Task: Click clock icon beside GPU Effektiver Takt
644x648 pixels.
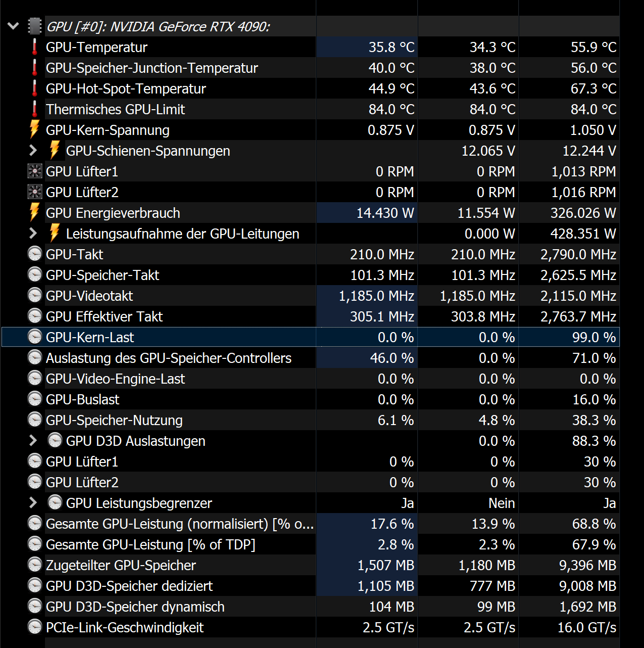Action: [x=34, y=316]
